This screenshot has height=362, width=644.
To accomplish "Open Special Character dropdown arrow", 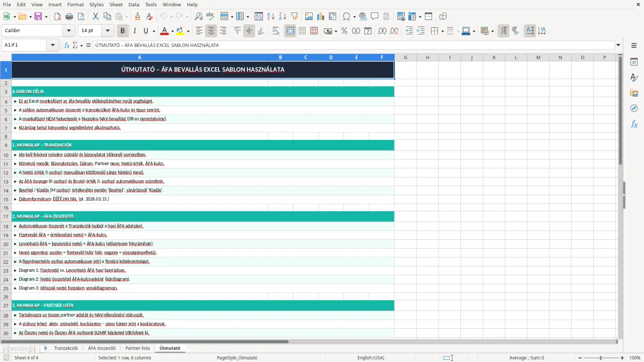I will (x=354, y=17).
